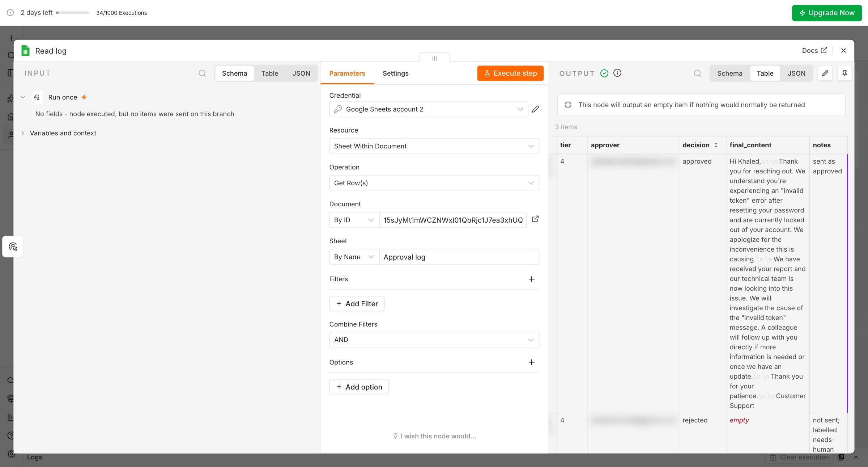
Task: Remove sort on the decision column
Action: (716, 145)
